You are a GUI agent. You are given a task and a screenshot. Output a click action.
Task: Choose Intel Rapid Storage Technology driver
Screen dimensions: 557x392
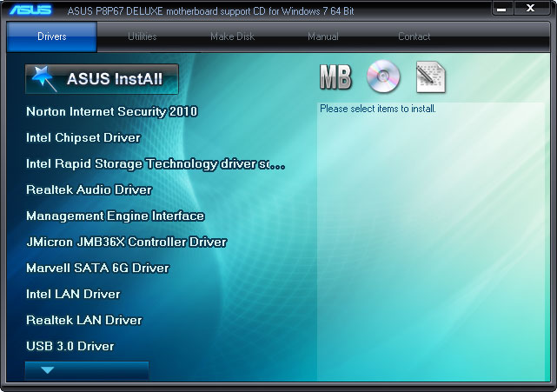click(156, 163)
